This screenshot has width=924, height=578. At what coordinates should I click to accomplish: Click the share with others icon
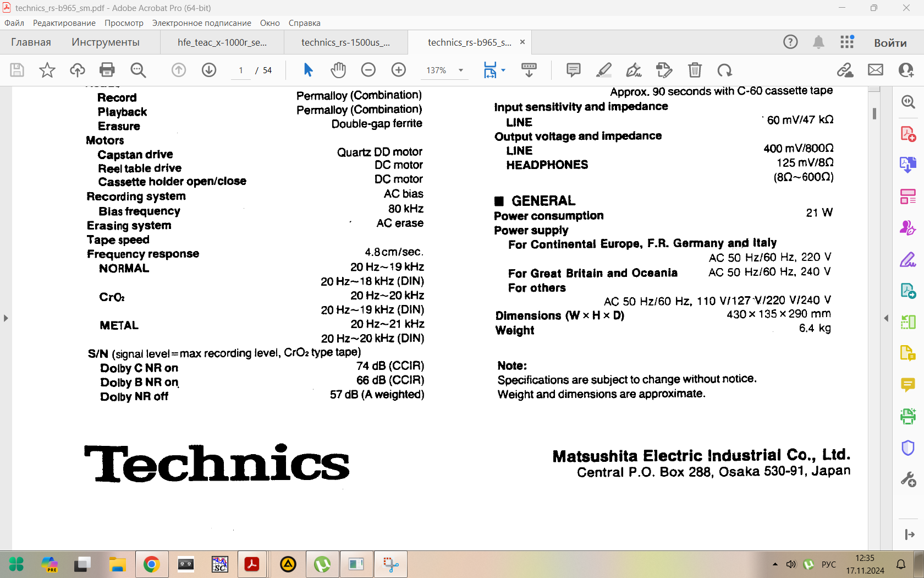[906, 70]
